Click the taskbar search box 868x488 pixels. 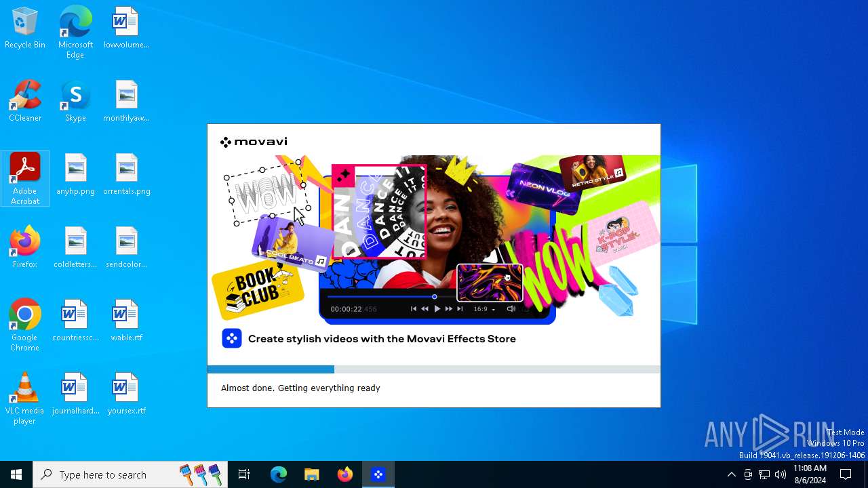[130, 474]
